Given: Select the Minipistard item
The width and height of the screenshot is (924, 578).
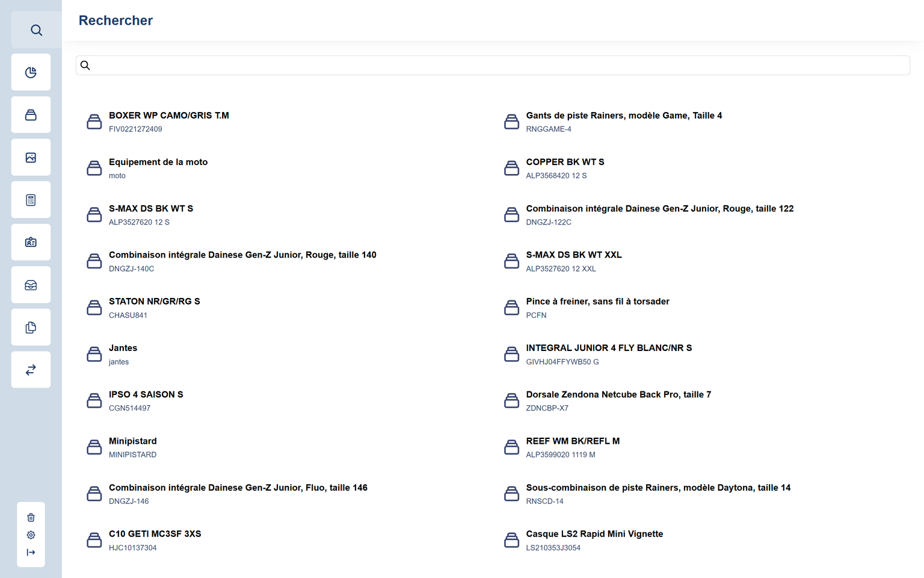Looking at the screenshot, I should [x=132, y=441].
